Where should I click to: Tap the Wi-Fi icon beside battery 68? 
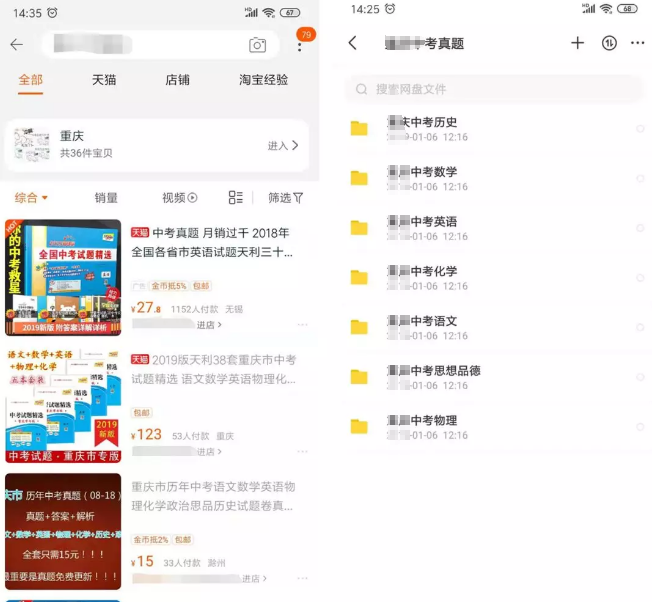click(x=606, y=9)
